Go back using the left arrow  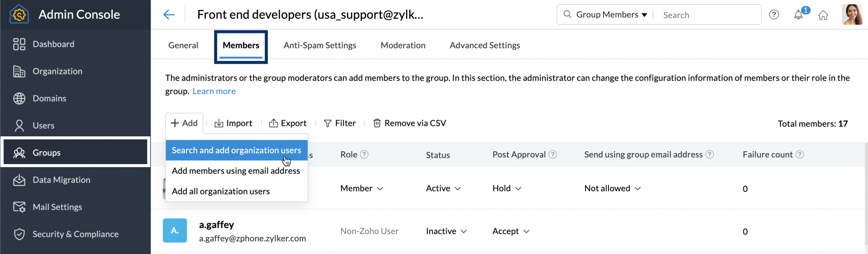click(169, 15)
